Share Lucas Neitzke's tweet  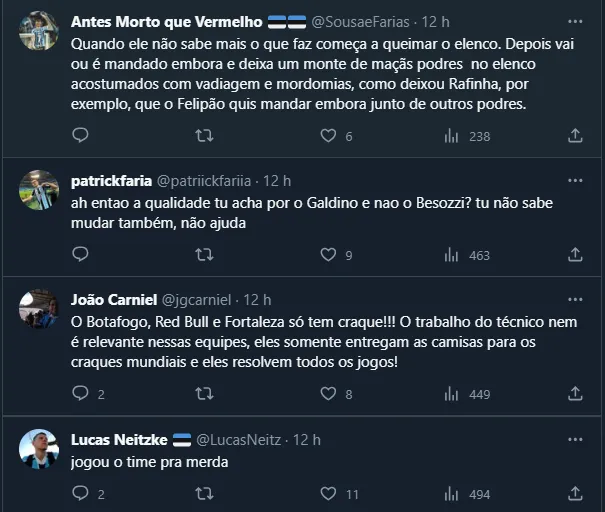coord(575,493)
